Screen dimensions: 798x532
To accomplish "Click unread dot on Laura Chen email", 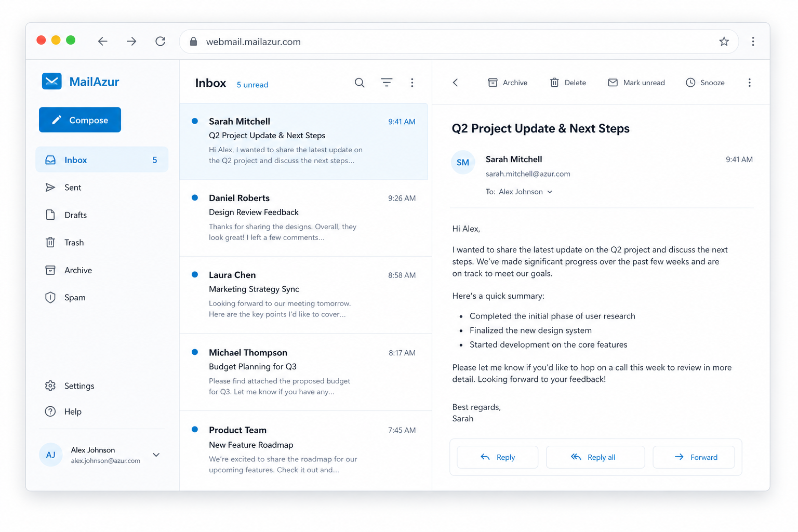I will [195, 274].
